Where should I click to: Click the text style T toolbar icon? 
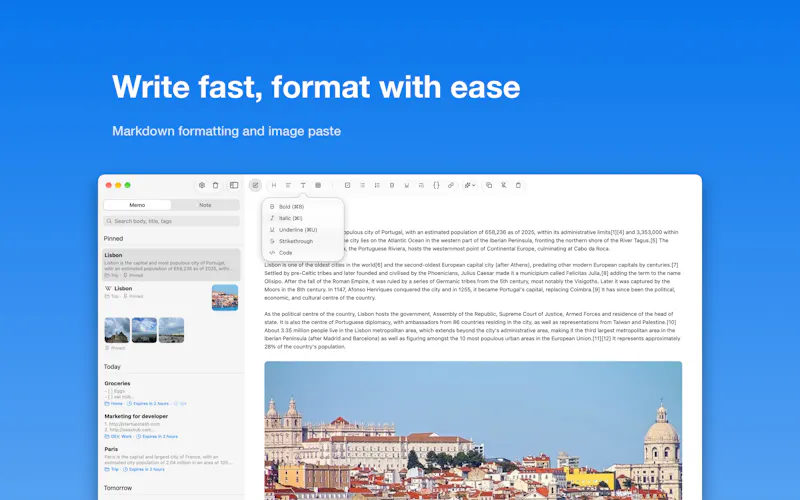click(x=303, y=185)
